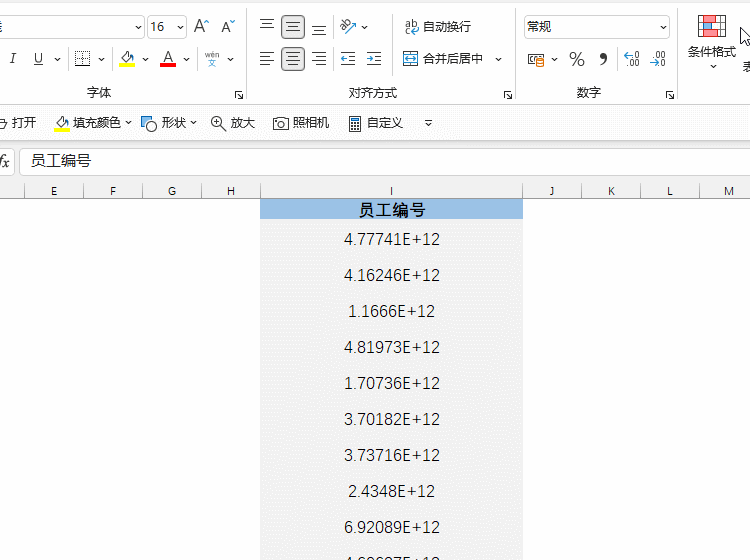The width and height of the screenshot is (750, 560).
Task: Toggle center horizontal alignment
Action: coord(293,59)
